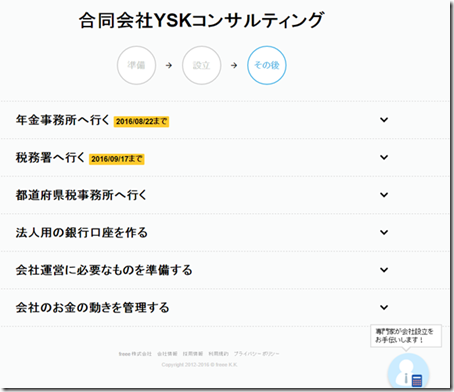The height and width of the screenshot is (392, 454).
Task: Go to the 準備 step circle
Action: point(136,65)
